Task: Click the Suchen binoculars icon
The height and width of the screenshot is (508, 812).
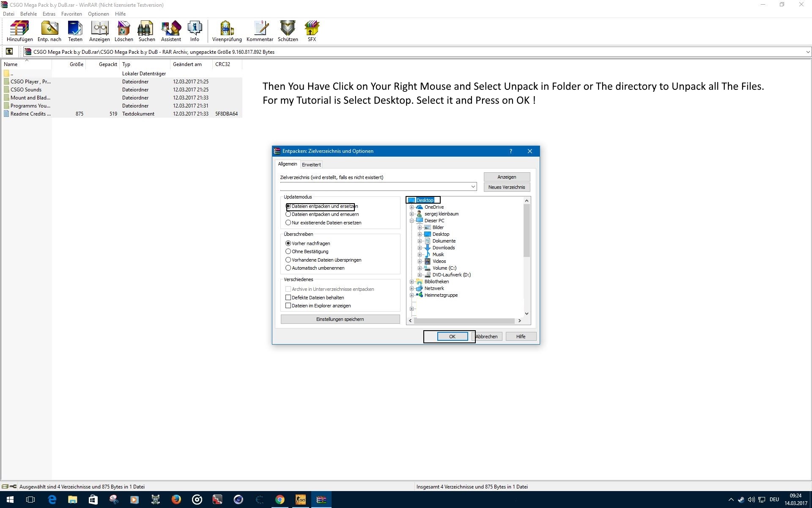Action: pyautogui.click(x=146, y=31)
